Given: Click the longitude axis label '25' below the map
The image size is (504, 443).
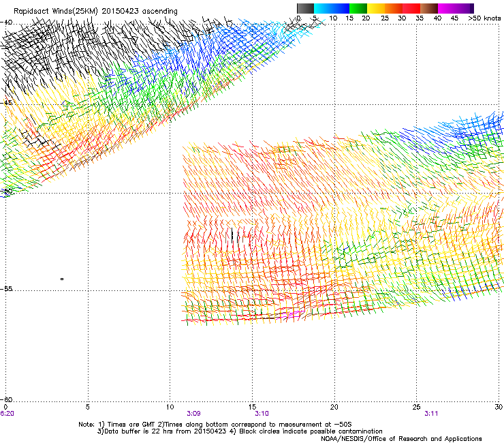Looking at the screenshot, I should click(416, 407).
